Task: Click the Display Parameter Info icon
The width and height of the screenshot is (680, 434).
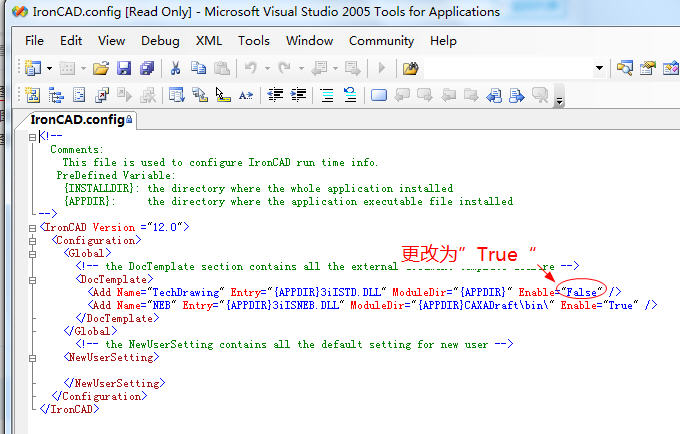Action: coord(200,95)
